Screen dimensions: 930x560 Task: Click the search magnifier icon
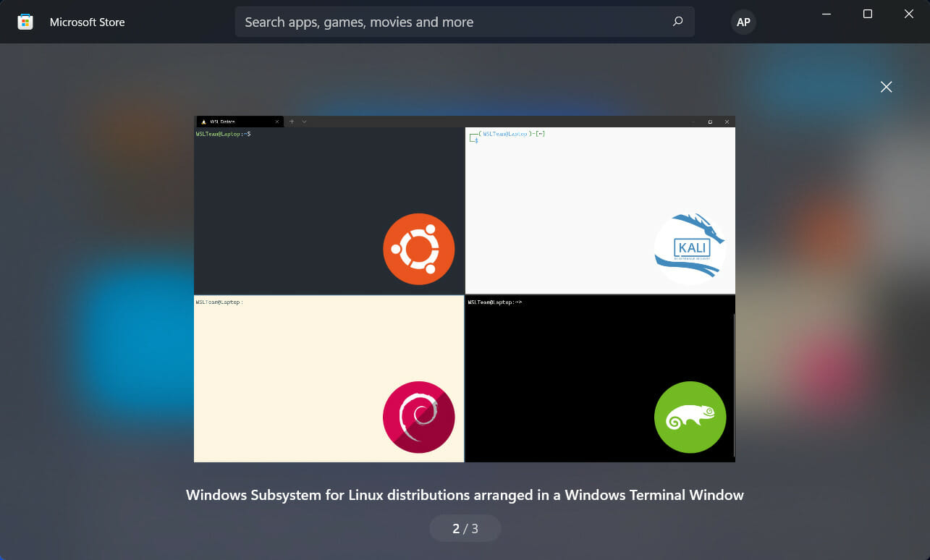[677, 22]
